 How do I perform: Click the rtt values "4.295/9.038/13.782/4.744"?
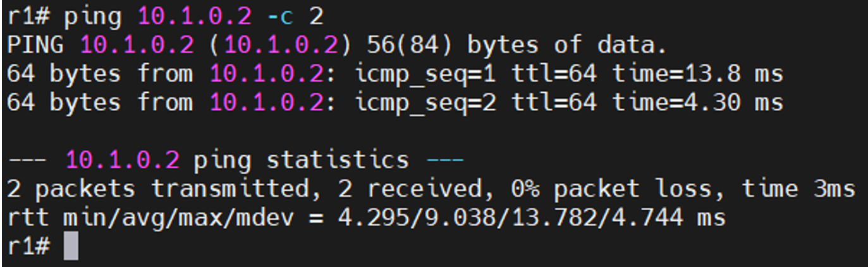[x=510, y=218]
